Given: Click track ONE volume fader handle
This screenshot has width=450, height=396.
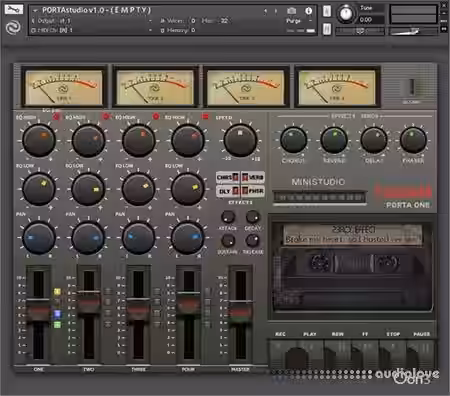Looking at the screenshot, I should click(39, 310).
